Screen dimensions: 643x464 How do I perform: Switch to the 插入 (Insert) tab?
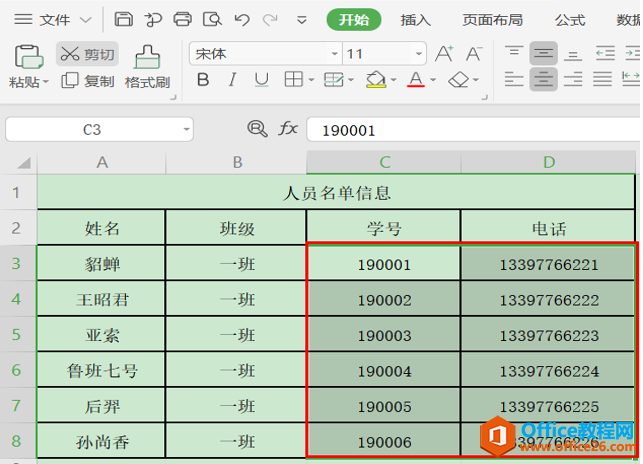415,20
